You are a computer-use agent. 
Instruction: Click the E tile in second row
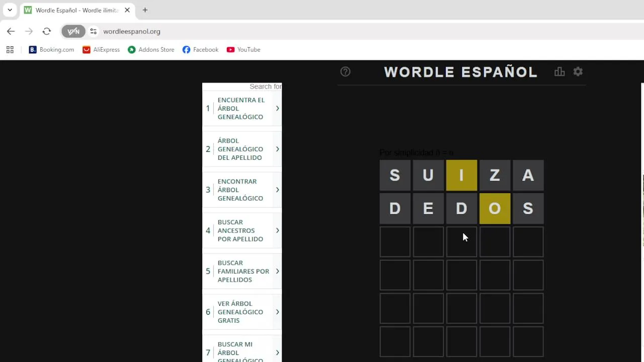point(428,209)
